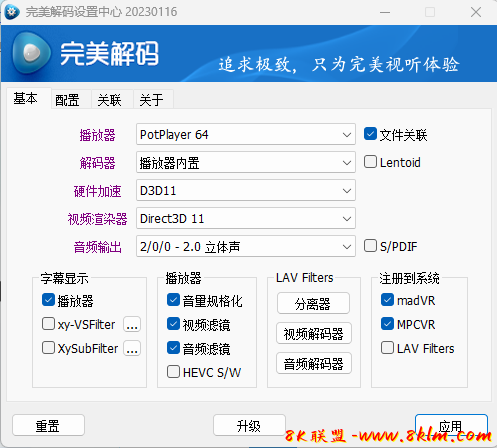Enable the XySubFilter checkbox

point(48,348)
